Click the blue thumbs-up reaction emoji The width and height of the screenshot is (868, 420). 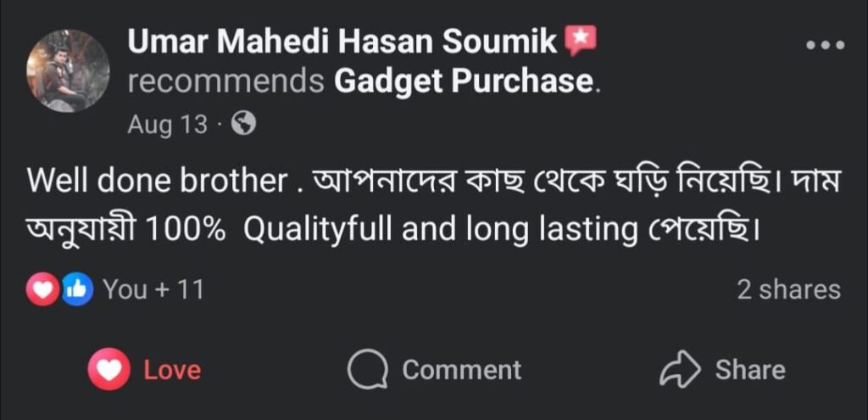pos(76,290)
